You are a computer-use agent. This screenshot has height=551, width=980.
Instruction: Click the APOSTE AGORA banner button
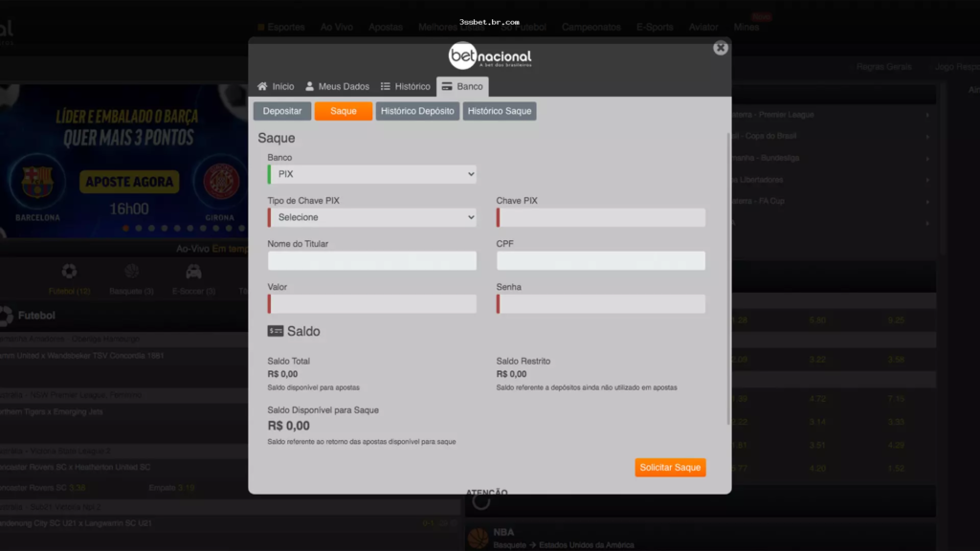click(x=129, y=182)
